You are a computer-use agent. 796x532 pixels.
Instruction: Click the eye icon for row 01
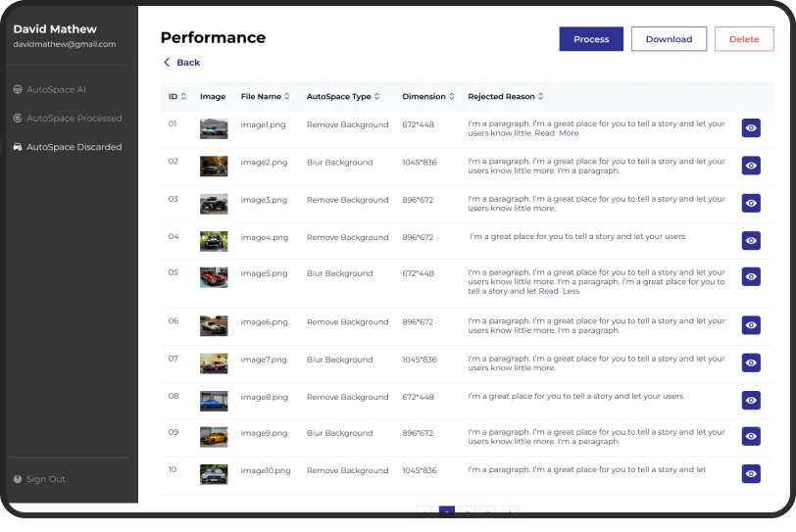[751, 128]
